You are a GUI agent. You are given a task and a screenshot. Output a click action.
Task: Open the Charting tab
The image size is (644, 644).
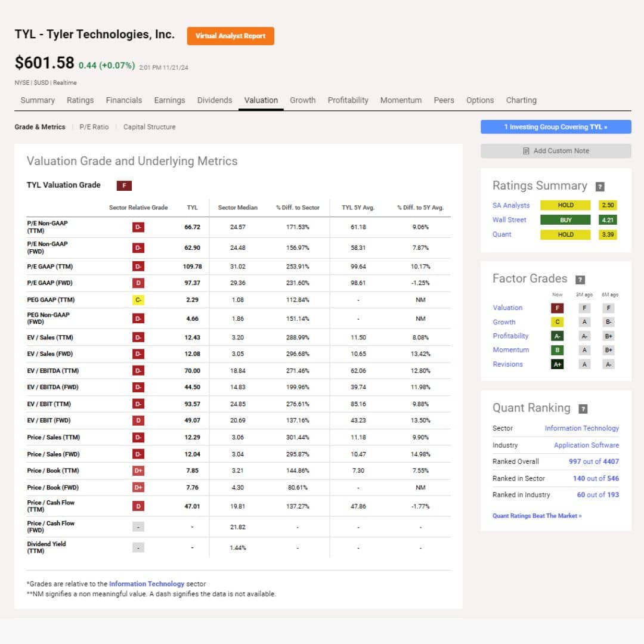click(x=521, y=100)
